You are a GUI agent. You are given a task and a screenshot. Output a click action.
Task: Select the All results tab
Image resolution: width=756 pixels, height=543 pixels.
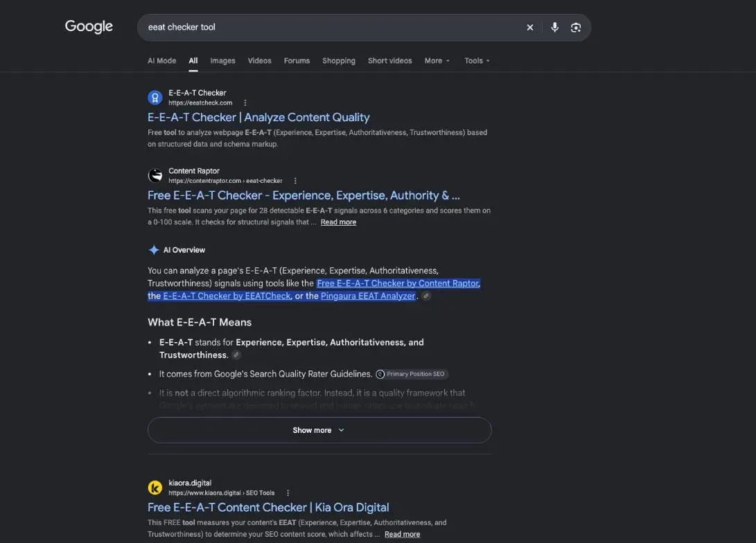(x=193, y=61)
